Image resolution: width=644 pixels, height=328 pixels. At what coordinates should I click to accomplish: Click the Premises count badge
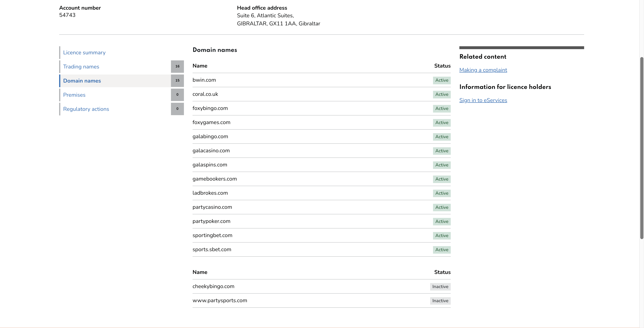tap(177, 95)
